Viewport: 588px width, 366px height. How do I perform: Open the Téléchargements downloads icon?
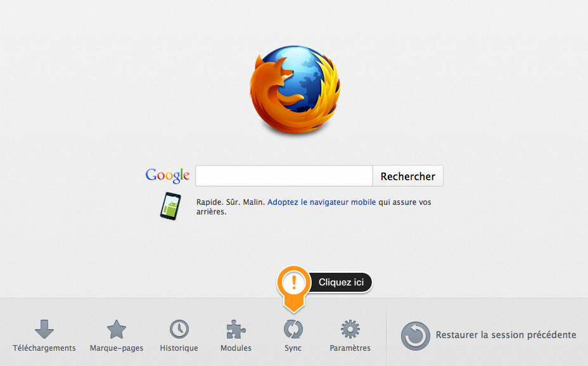pos(44,329)
